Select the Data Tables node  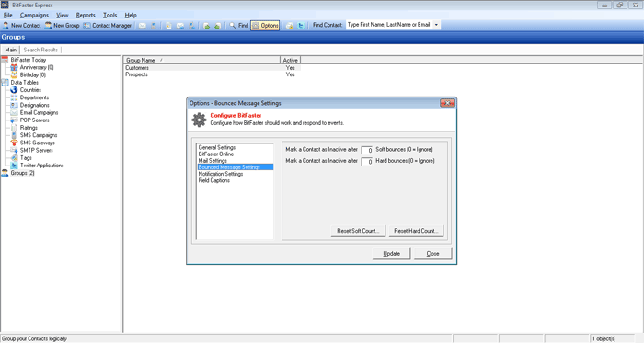point(20,83)
